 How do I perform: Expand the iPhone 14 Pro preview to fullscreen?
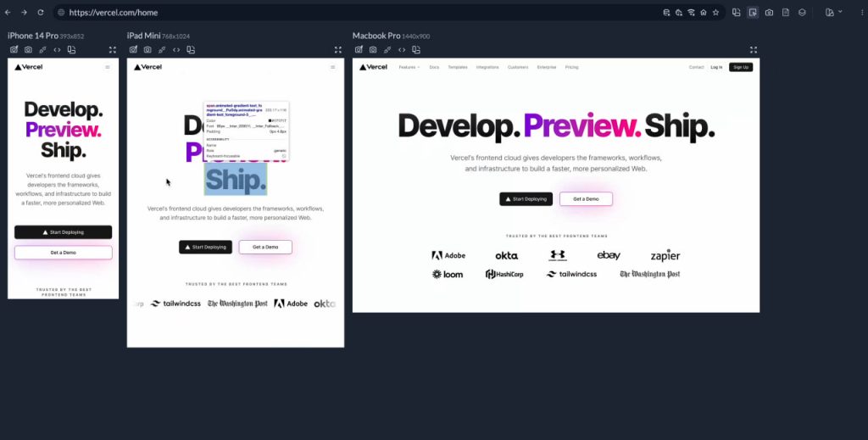113,50
